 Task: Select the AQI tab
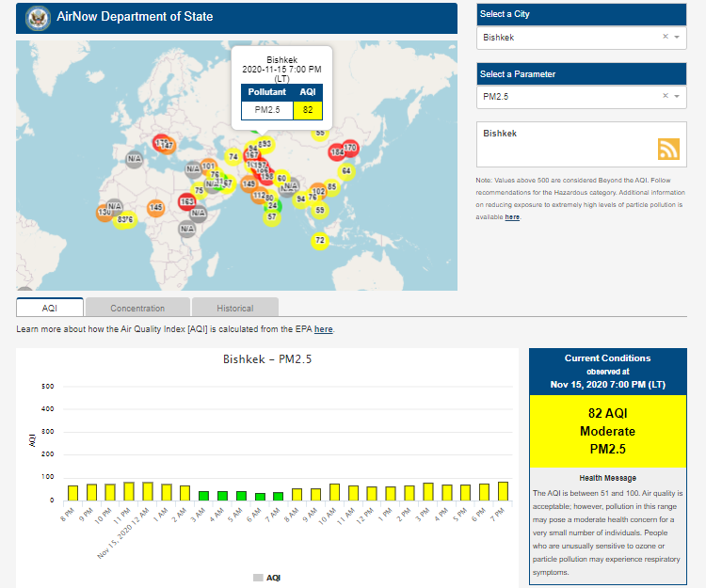(x=50, y=308)
